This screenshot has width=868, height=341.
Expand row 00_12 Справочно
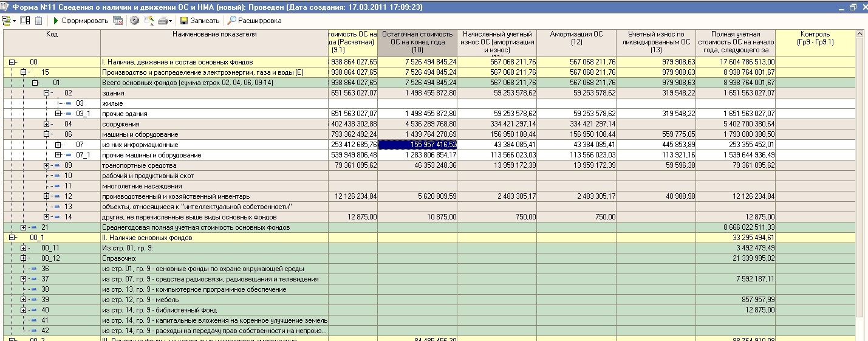pos(23,258)
